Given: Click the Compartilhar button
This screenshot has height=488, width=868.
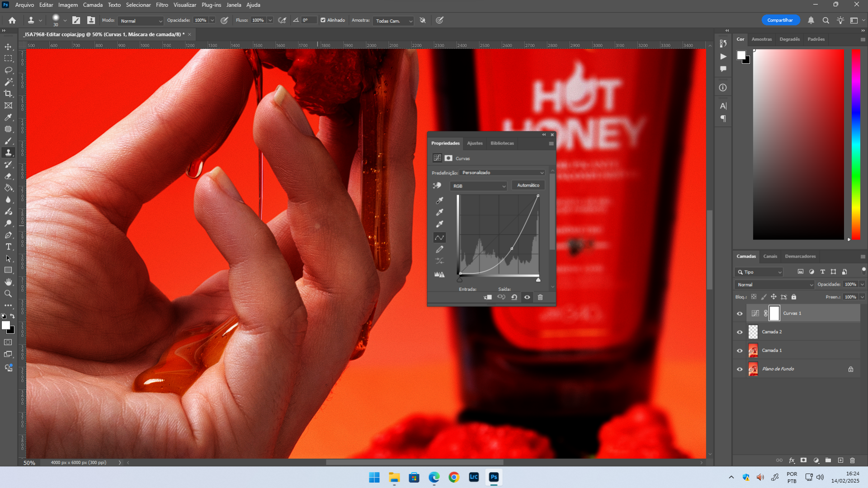Looking at the screenshot, I should 780,20.
